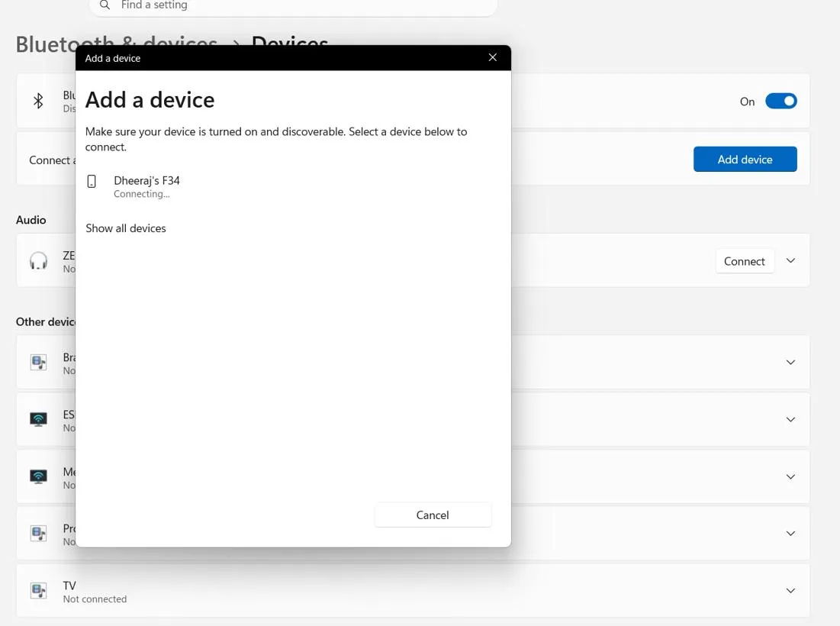Expand the first Other devices row

790,363
